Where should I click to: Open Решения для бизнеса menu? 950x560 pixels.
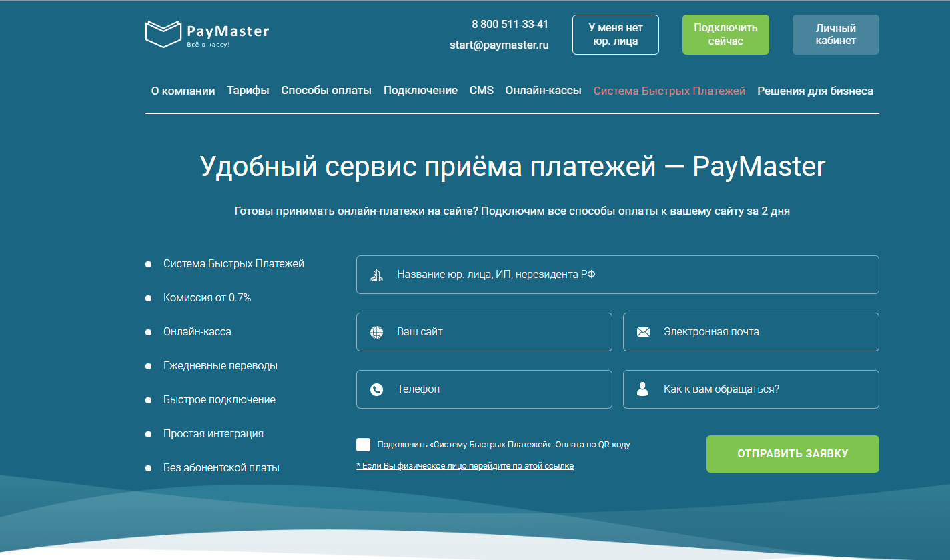pos(815,91)
